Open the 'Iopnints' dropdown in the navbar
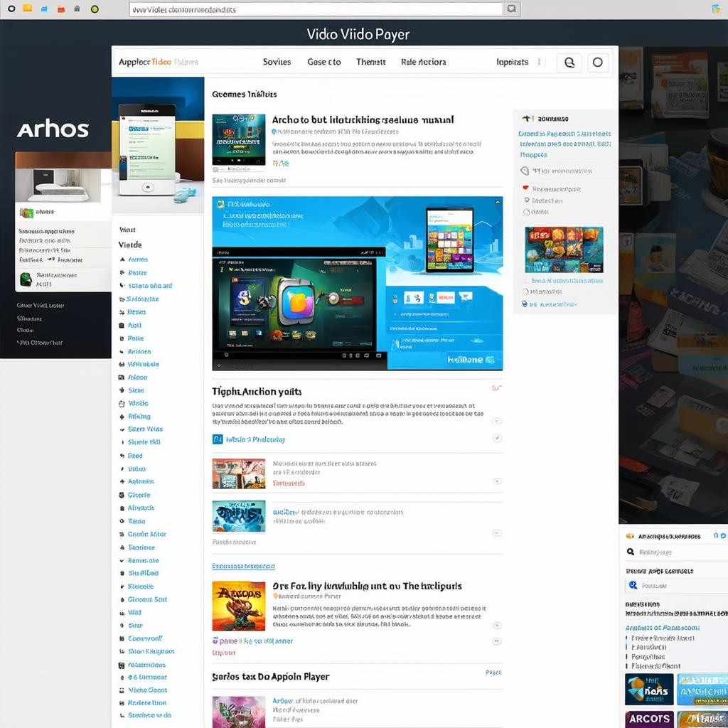Screen dimensions: 728x728 513,63
